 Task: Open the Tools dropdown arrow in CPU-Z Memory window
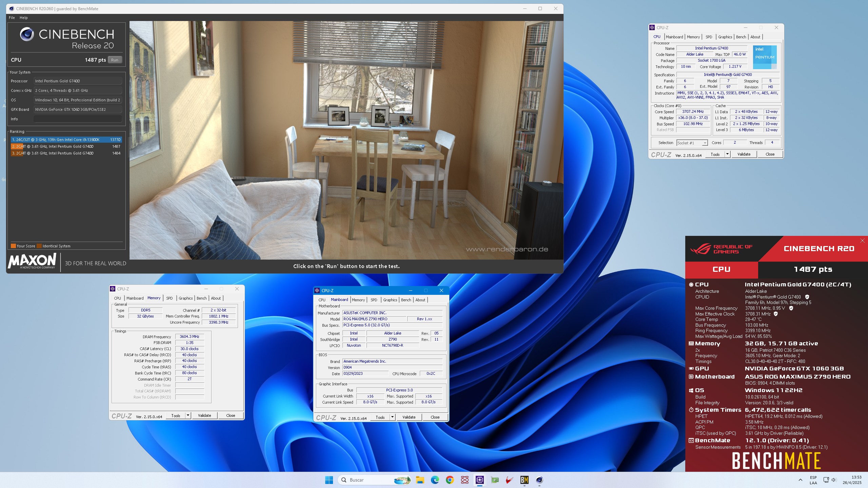coord(188,415)
